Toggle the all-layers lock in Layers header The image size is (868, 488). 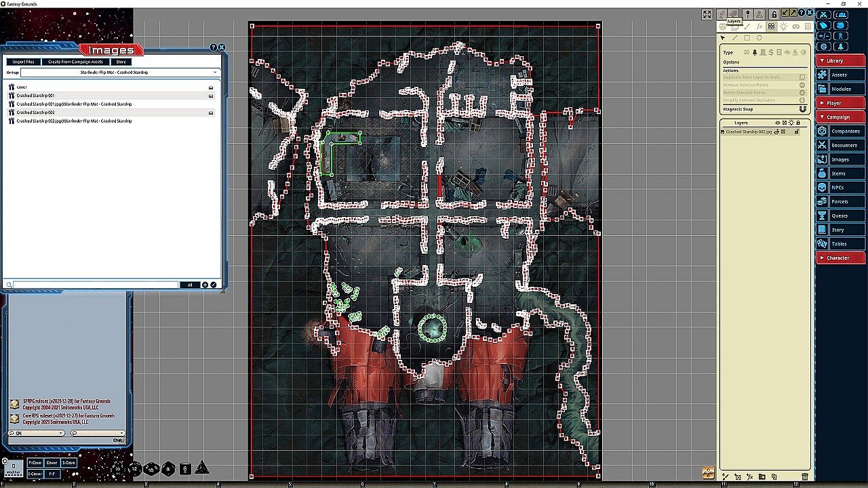[797, 123]
